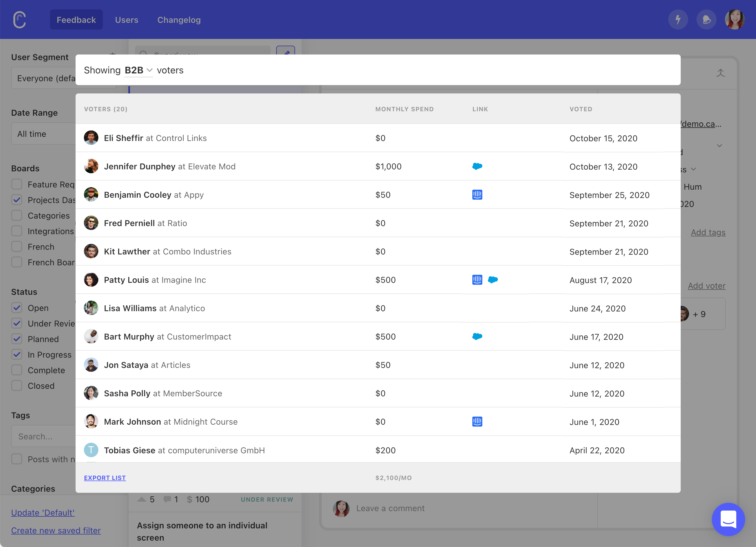
Task: Open the notifications bell icon
Action: tap(706, 20)
